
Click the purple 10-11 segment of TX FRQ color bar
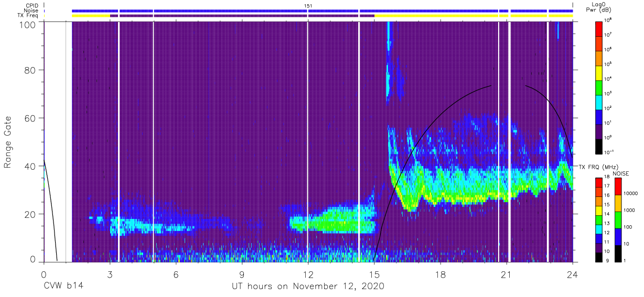point(600,247)
